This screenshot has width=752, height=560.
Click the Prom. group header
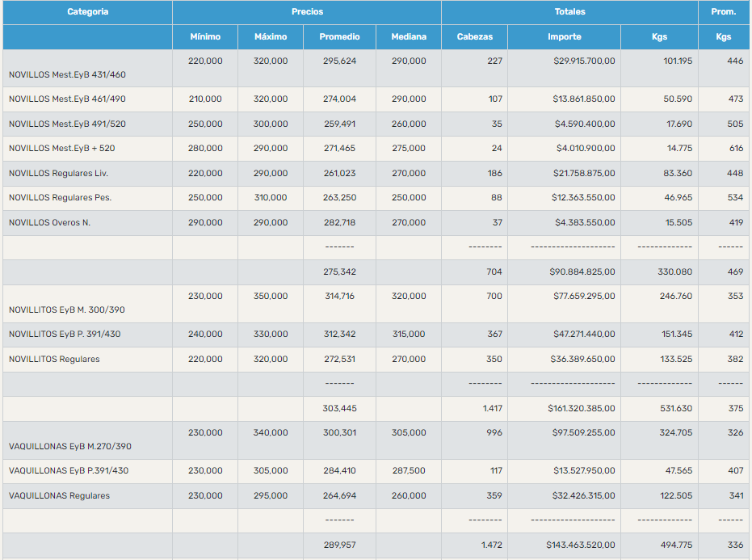coord(723,12)
